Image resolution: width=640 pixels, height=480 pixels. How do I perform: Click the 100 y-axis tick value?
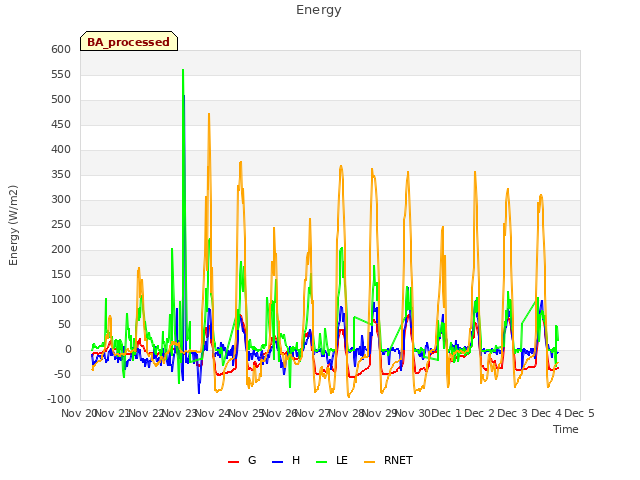tap(61, 300)
